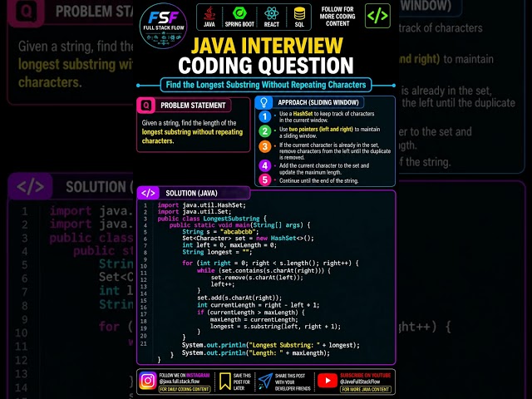The image size is (532, 399).
Task: Click the 'for (int right = 0' loop line
Action: 270,263
